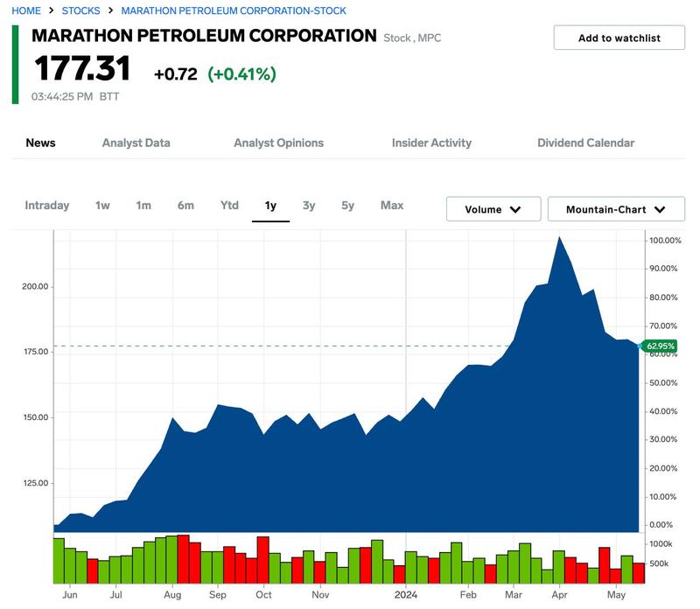This screenshot has height=609, width=700.
Task: Click the Oct label on time axis
Action: click(x=263, y=595)
